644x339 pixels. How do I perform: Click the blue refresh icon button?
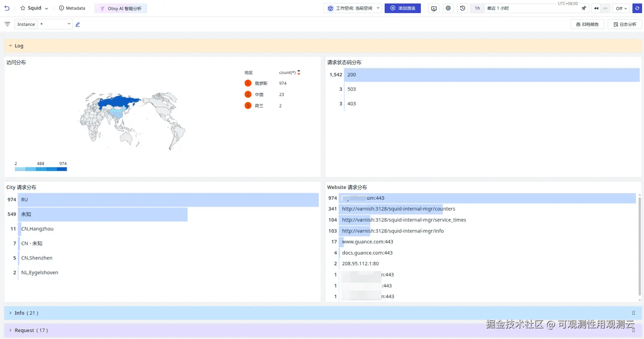(x=637, y=8)
